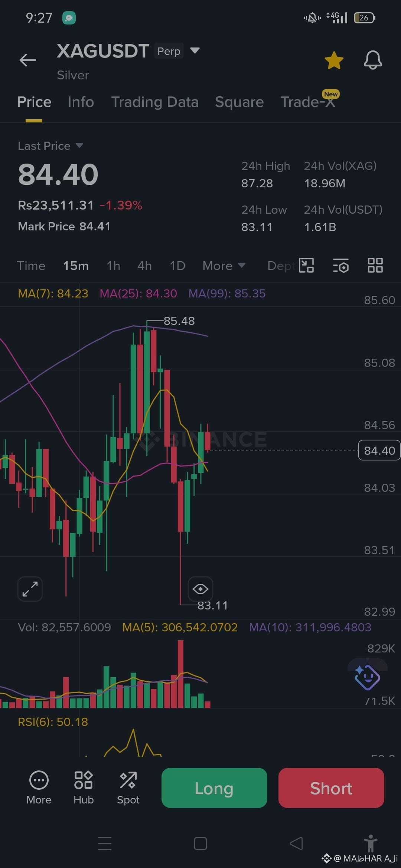Screen dimensions: 401x868
Task: Tap the Rs23,511.31 converted price
Action: pyautogui.click(x=56, y=205)
